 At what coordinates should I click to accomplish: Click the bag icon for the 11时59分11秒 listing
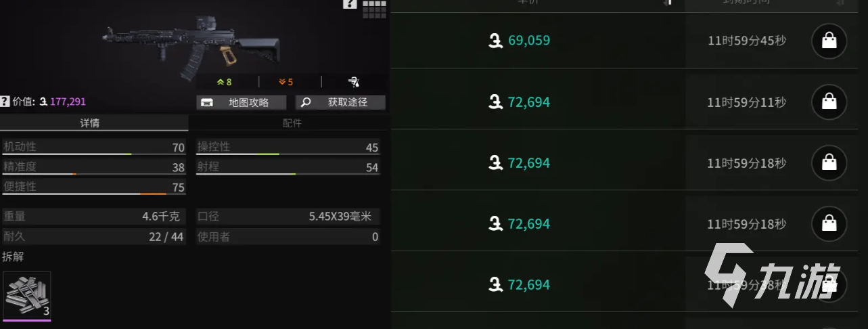point(829,102)
